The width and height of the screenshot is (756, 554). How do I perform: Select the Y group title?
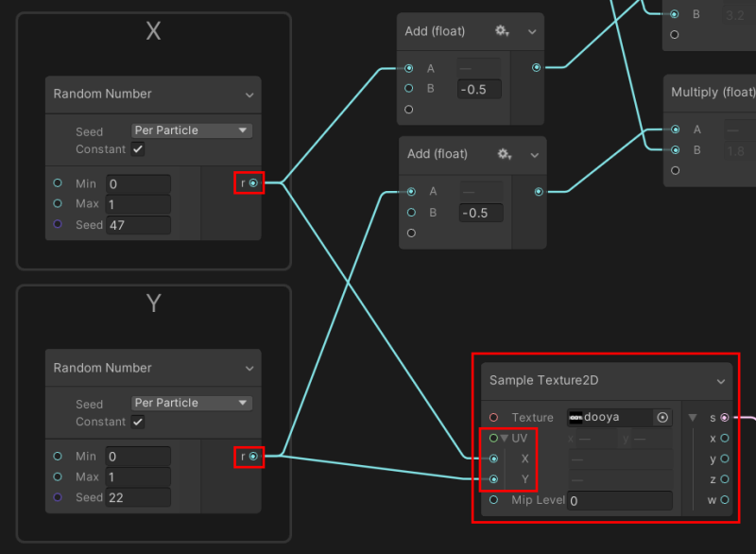point(153,303)
